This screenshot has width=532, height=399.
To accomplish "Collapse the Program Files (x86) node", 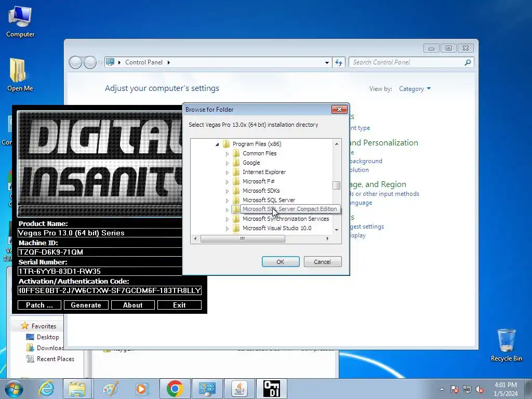I will coord(217,144).
